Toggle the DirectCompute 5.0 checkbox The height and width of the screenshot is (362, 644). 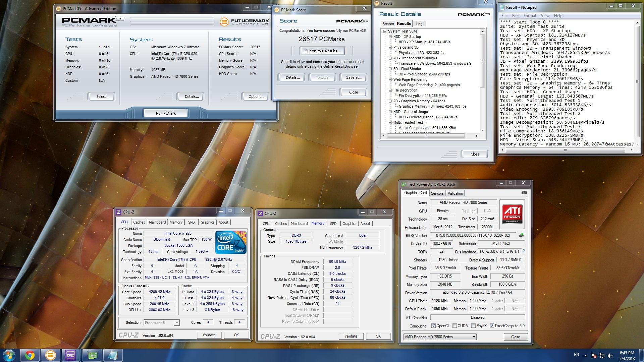coord(492,326)
